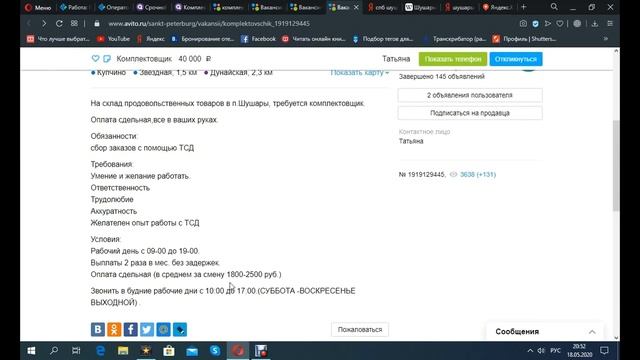Switch to the VK Шушар tab
This screenshot has width=640, height=360.
(x=420, y=7)
